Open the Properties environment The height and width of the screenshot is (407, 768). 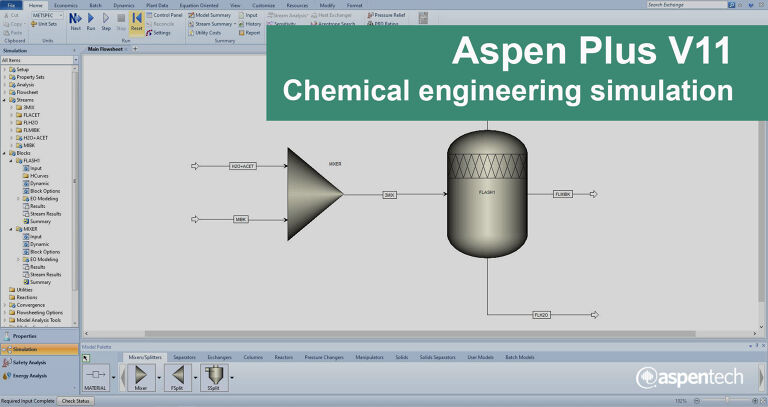39,336
